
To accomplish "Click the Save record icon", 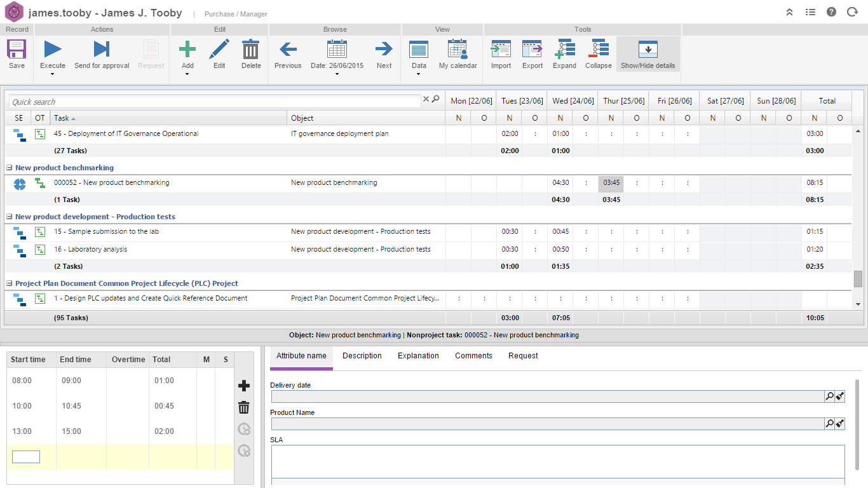I will pos(17,50).
